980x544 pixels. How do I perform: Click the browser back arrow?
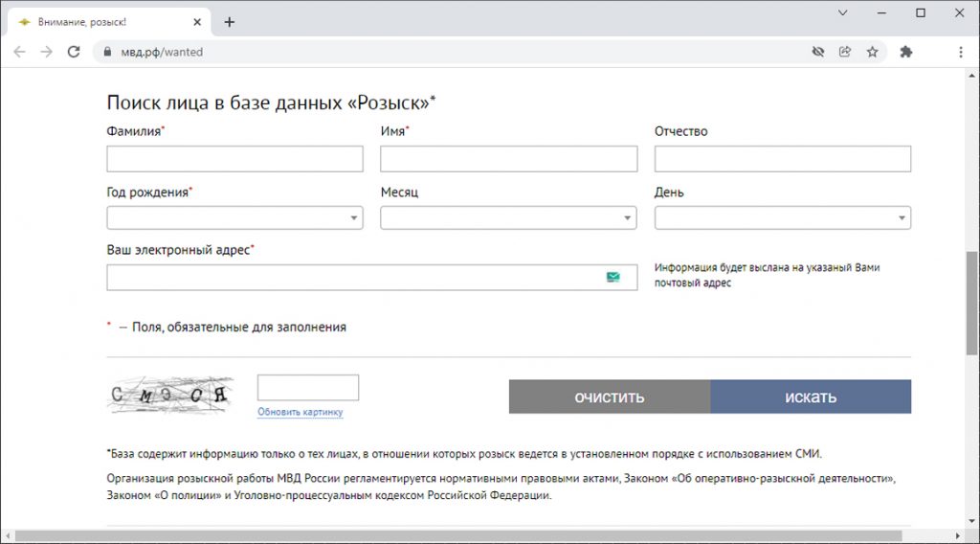(x=19, y=52)
